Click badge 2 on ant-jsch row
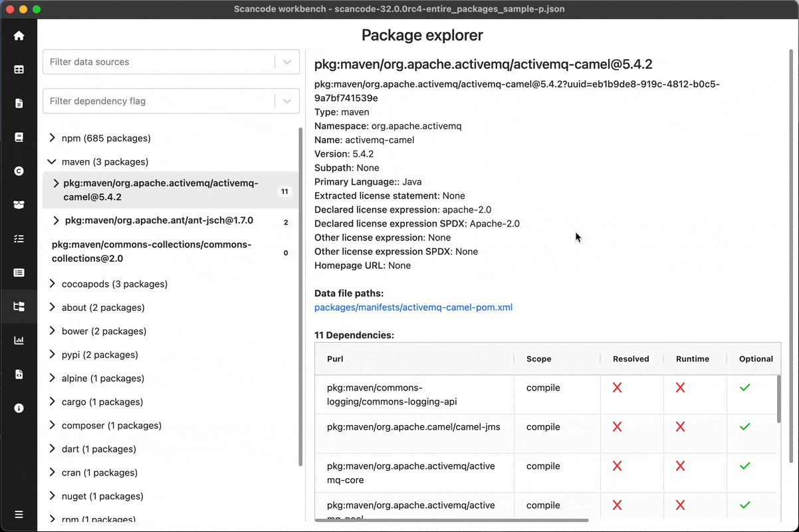The width and height of the screenshot is (799, 532). [x=286, y=222]
